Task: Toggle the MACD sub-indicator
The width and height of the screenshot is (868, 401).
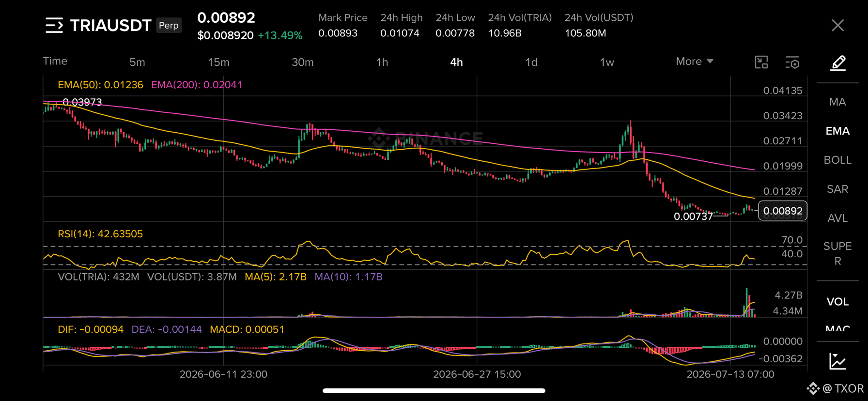Action: coord(837,328)
